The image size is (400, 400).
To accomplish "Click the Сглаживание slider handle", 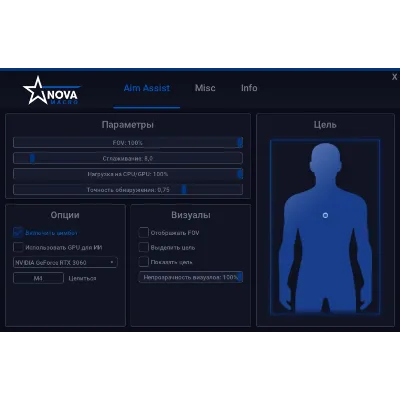I will (32, 158).
